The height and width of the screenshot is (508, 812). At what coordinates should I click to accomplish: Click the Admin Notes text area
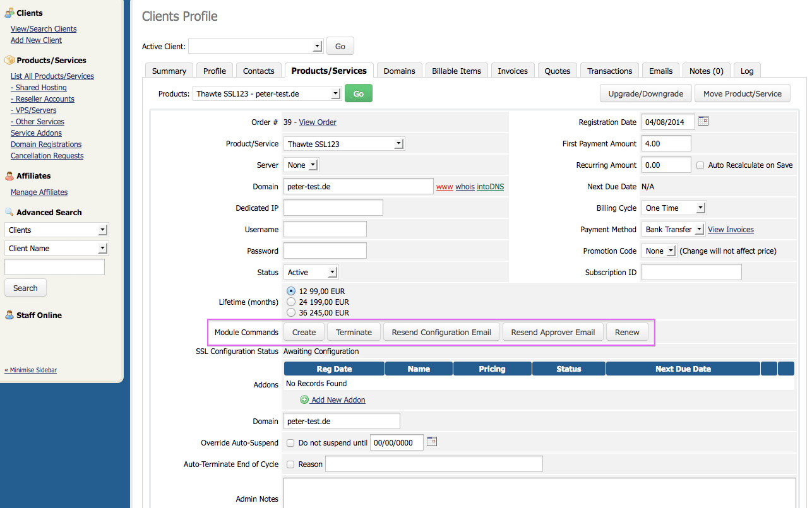tap(540, 493)
